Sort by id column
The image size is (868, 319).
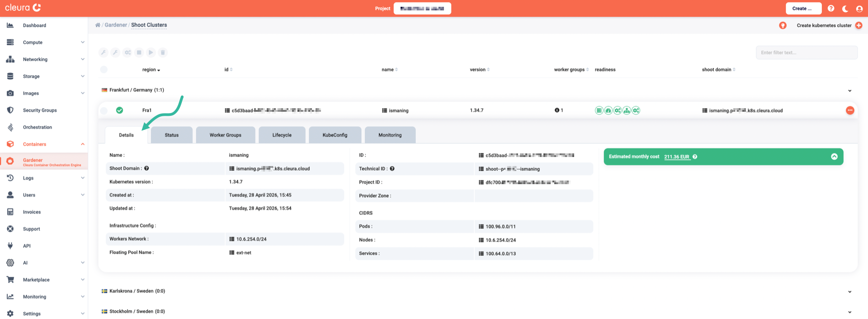point(228,70)
